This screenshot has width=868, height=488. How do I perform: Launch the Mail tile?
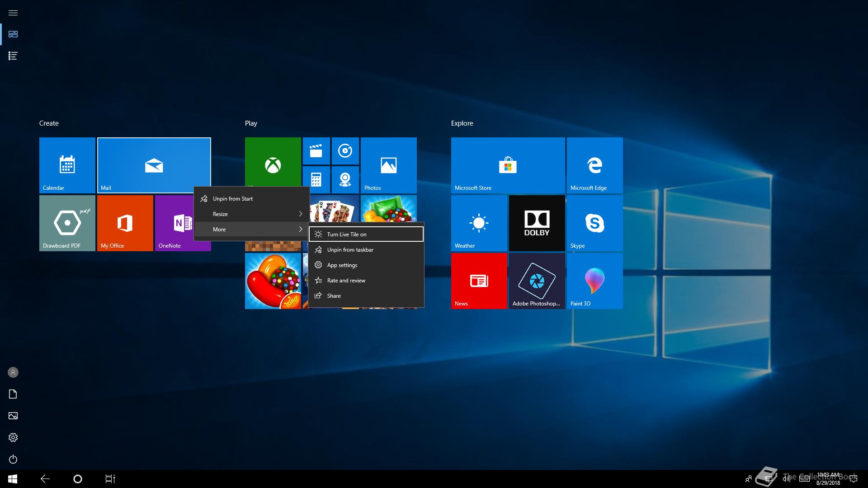[x=154, y=165]
